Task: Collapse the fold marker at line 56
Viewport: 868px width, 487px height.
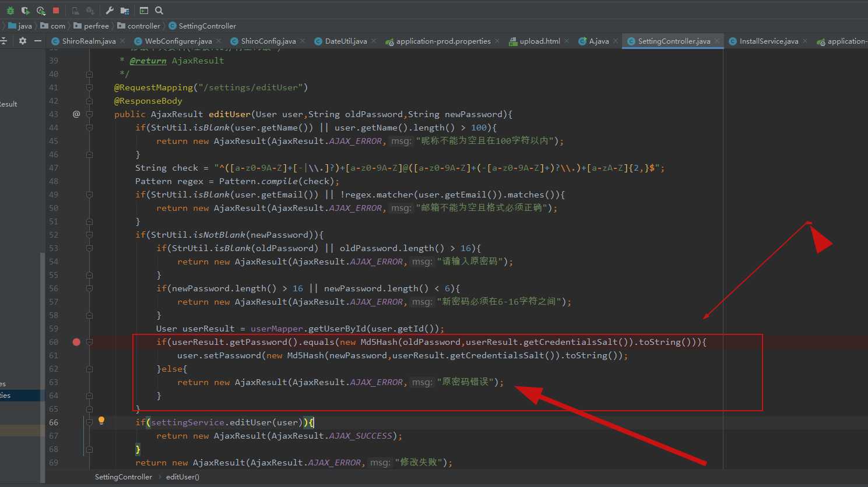Action: 89,288
